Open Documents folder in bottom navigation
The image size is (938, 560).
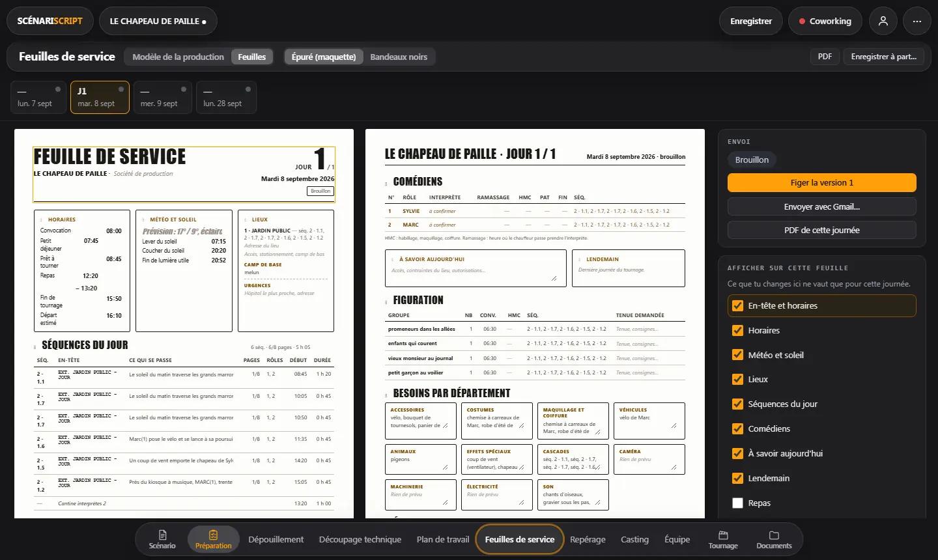774,539
